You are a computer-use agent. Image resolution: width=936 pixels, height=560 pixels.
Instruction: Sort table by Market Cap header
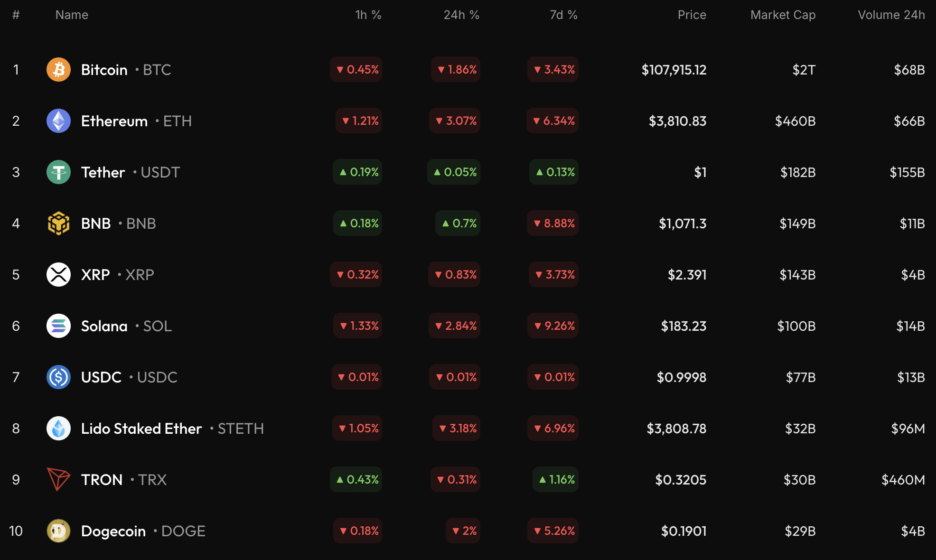[783, 15]
